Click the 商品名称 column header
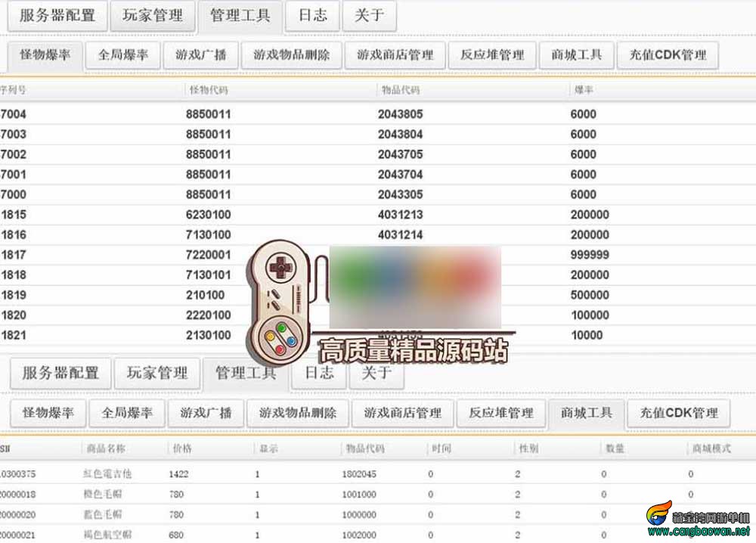756x543 pixels. (x=106, y=448)
